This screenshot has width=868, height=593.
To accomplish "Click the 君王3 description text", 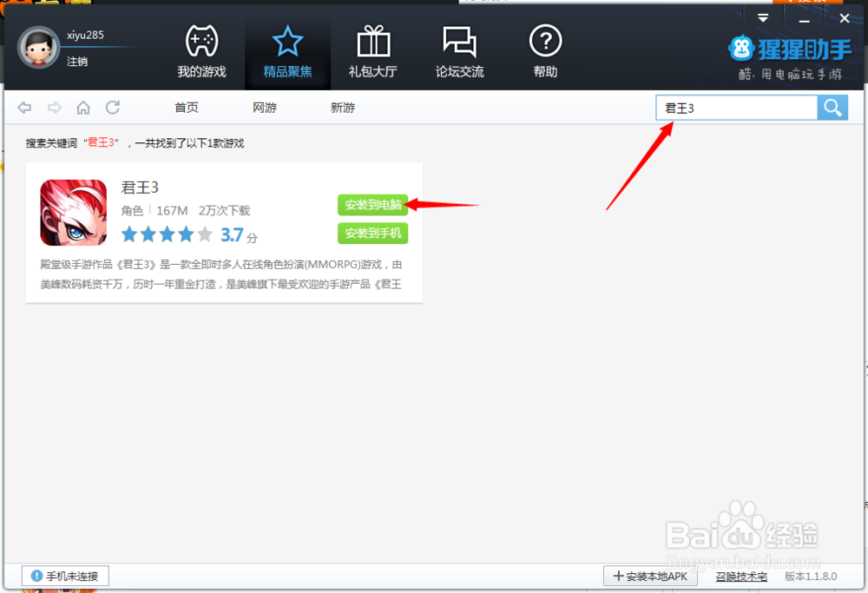I will click(x=220, y=274).
